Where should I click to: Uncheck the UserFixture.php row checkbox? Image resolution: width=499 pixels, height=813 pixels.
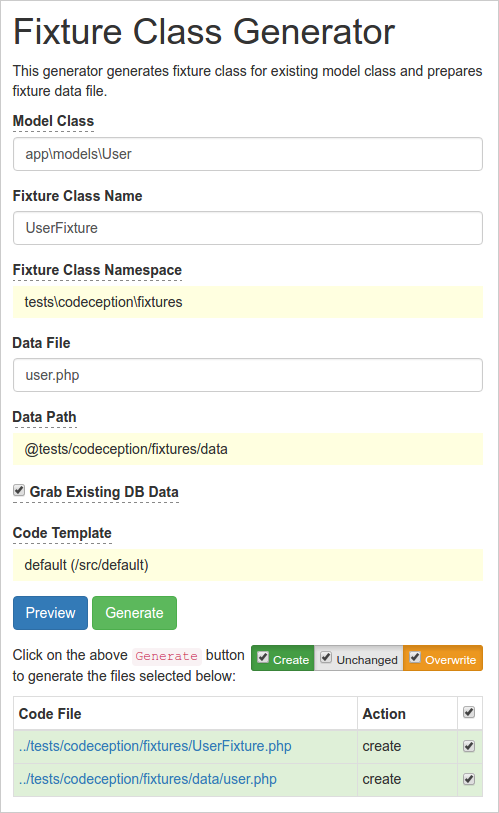469,746
